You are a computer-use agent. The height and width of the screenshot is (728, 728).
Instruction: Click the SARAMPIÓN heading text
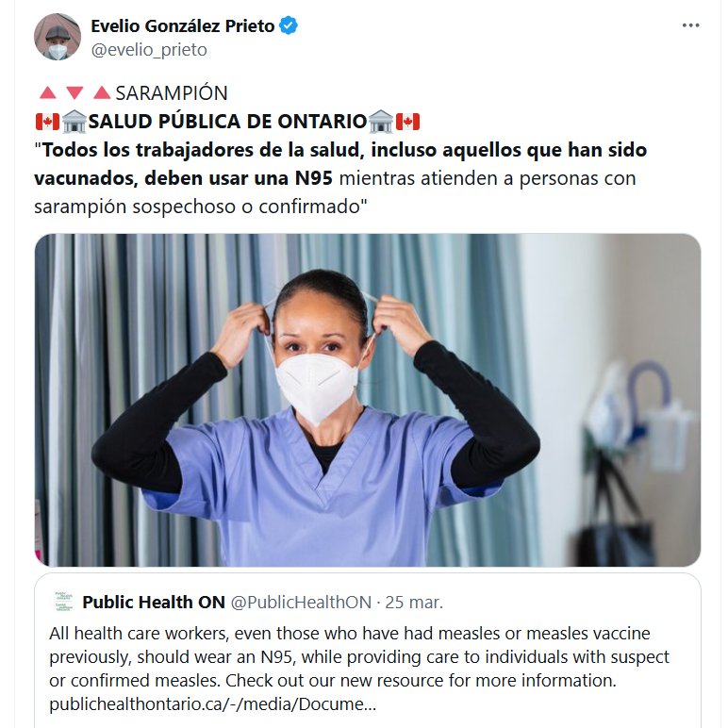[x=172, y=92]
